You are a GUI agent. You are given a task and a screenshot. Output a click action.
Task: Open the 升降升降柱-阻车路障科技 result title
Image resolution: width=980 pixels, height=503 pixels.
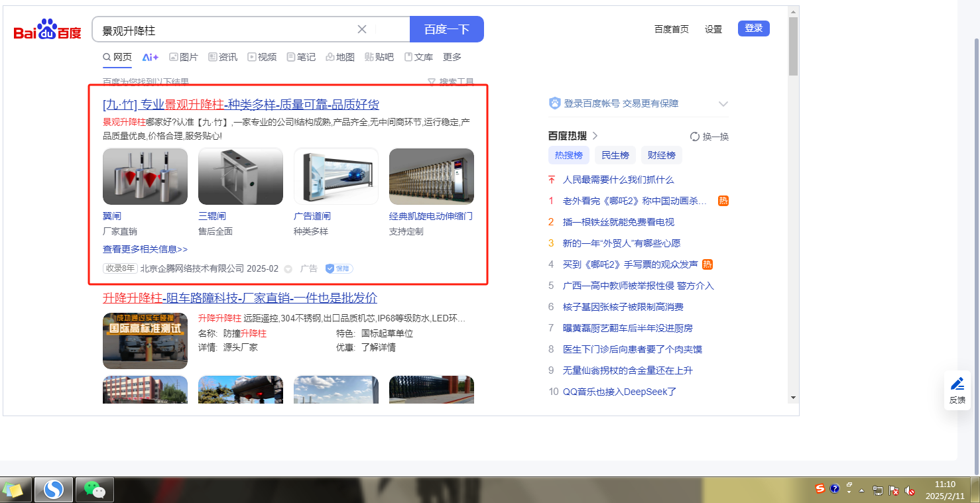coord(240,298)
